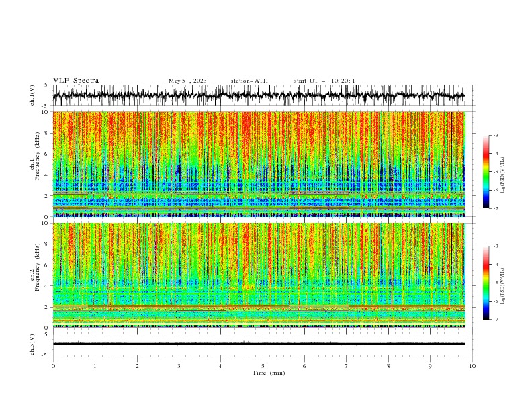Click the upper 'log(PSD)(V²/Hz)' colorbar label
Image resolution: width=532 pixels, height=411 pixels.
[x=502, y=175]
